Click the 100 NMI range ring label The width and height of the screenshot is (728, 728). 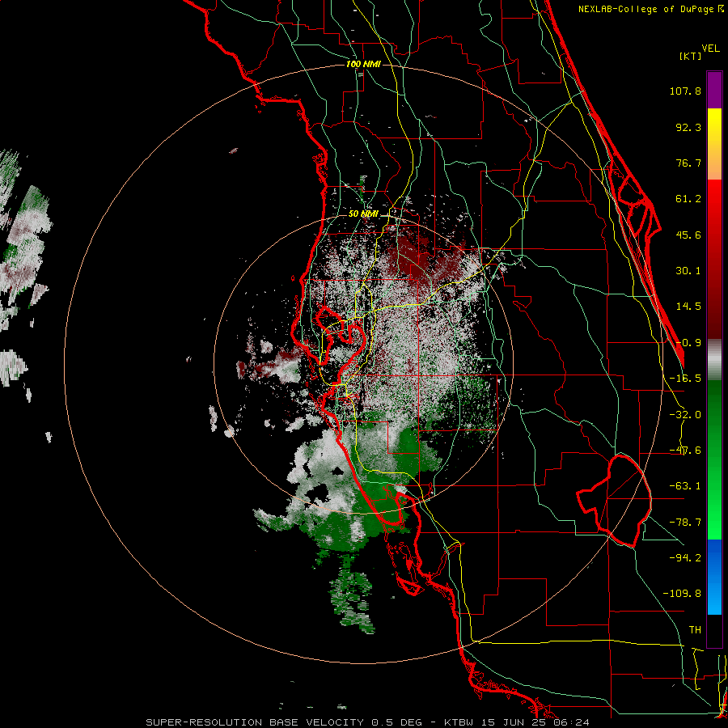[x=363, y=64]
